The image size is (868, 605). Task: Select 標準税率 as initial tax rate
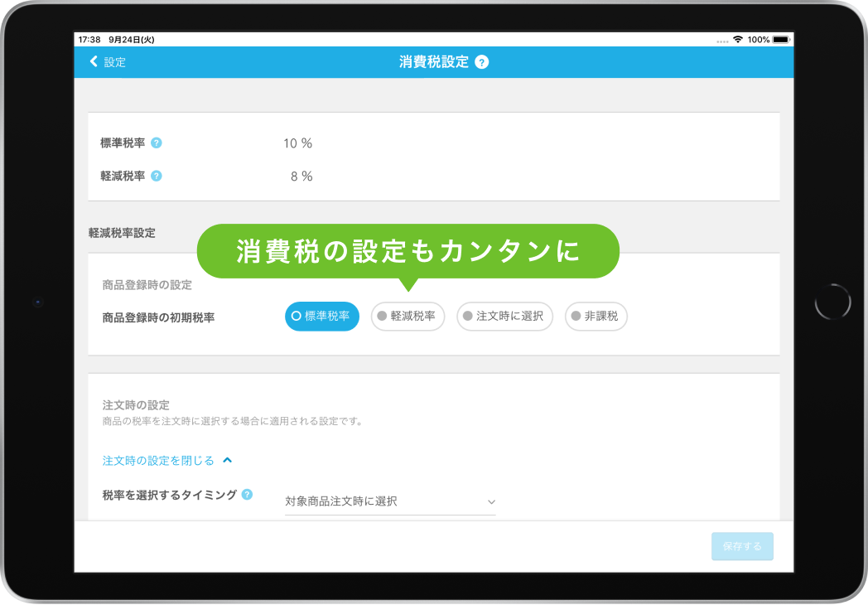point(321,316)
